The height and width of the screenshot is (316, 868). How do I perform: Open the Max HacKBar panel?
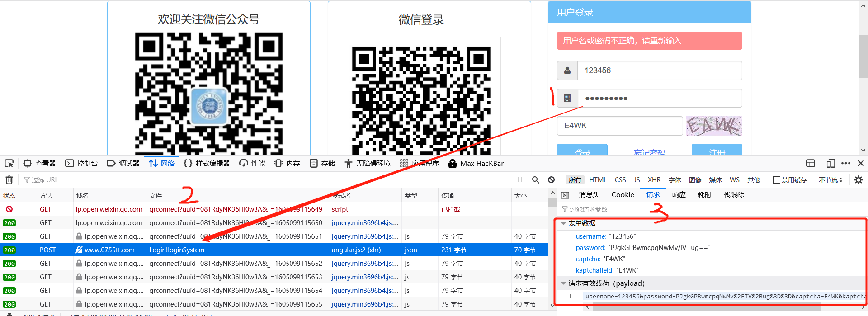click(x=476, y=164)
